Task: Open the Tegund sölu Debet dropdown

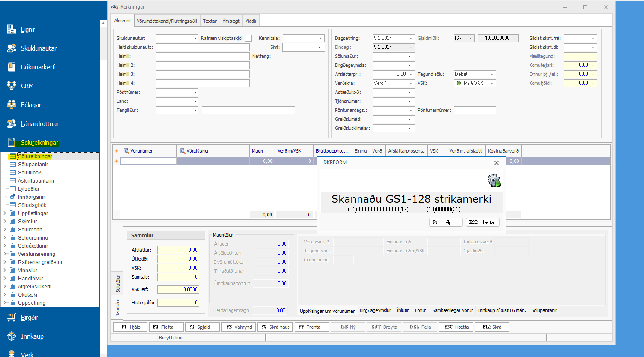Action: [x=491, y=75]
